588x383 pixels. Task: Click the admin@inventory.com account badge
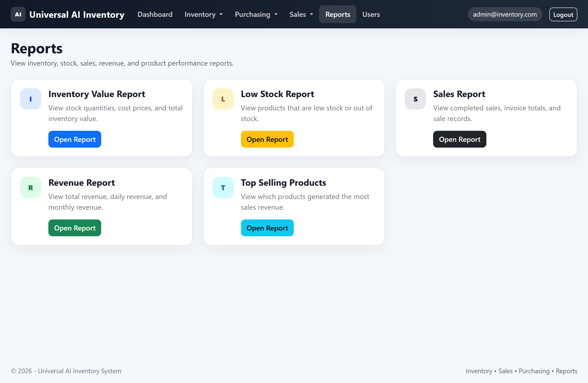505,14
